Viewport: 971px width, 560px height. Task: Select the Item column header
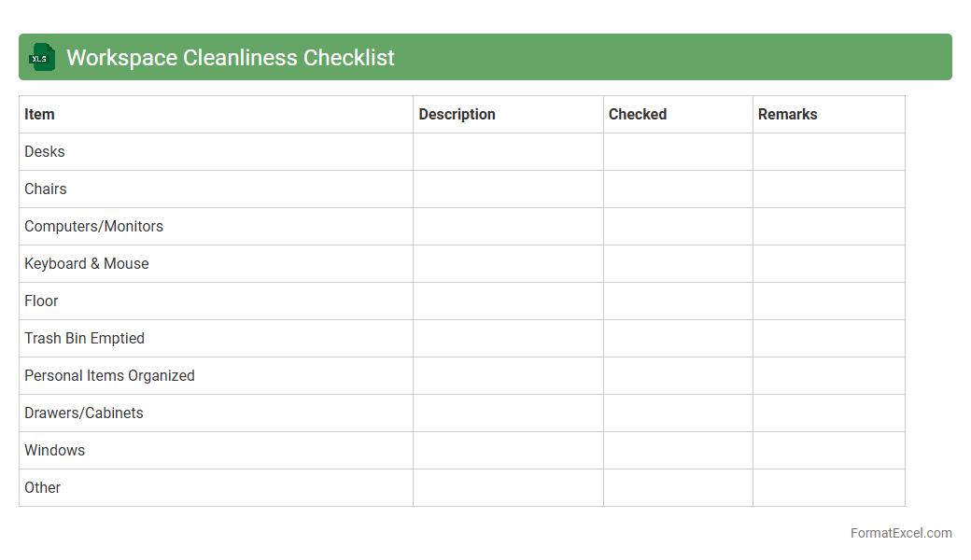pyautogui.click(x=40, y=115)
